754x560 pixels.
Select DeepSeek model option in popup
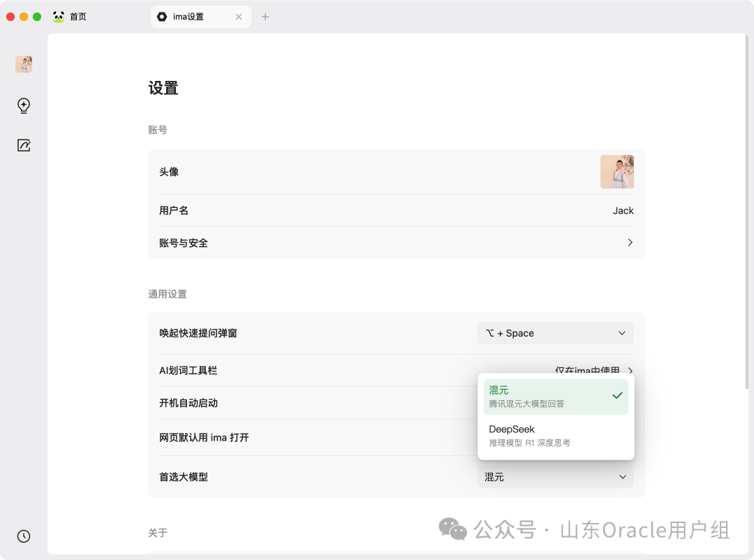pos(556,436)
